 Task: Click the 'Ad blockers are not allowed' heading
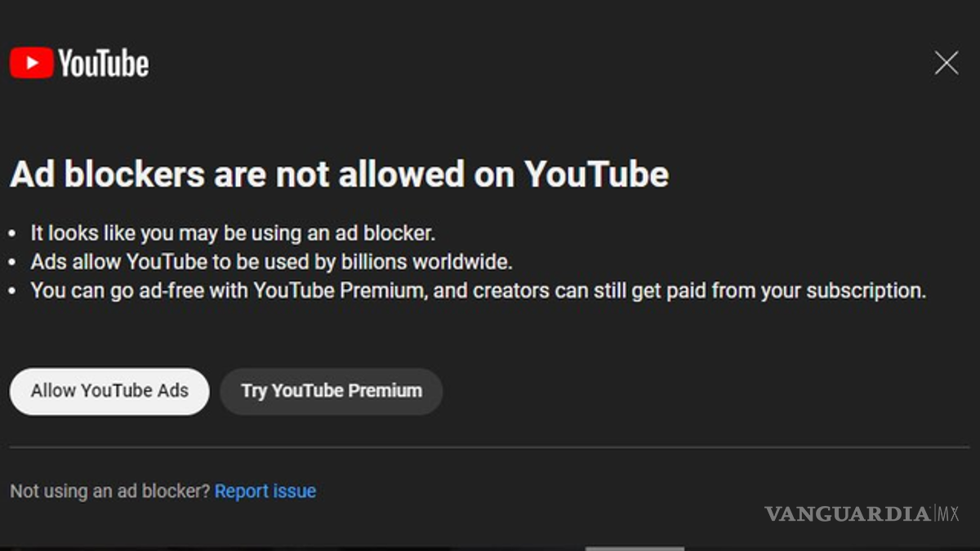(339, 175)
